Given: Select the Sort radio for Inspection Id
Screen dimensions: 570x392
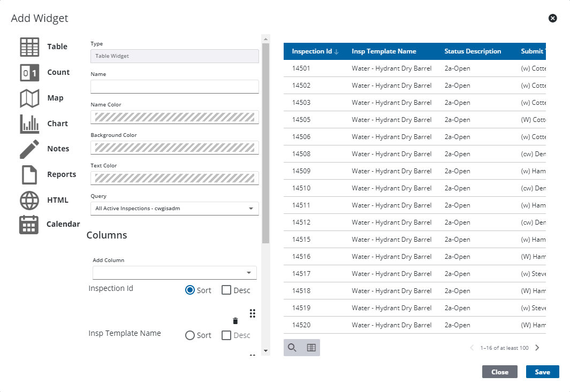Looking at the screenshot, I should [189, 290].
